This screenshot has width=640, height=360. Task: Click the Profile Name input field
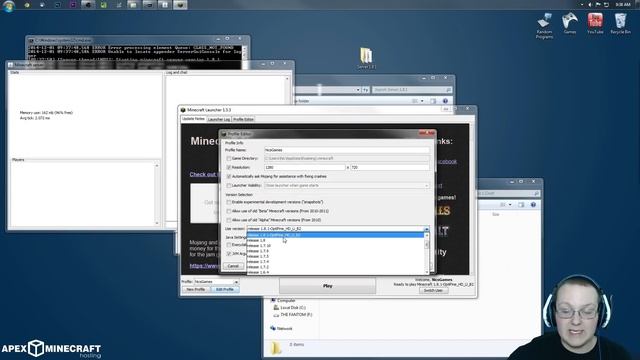coord(347,150)
